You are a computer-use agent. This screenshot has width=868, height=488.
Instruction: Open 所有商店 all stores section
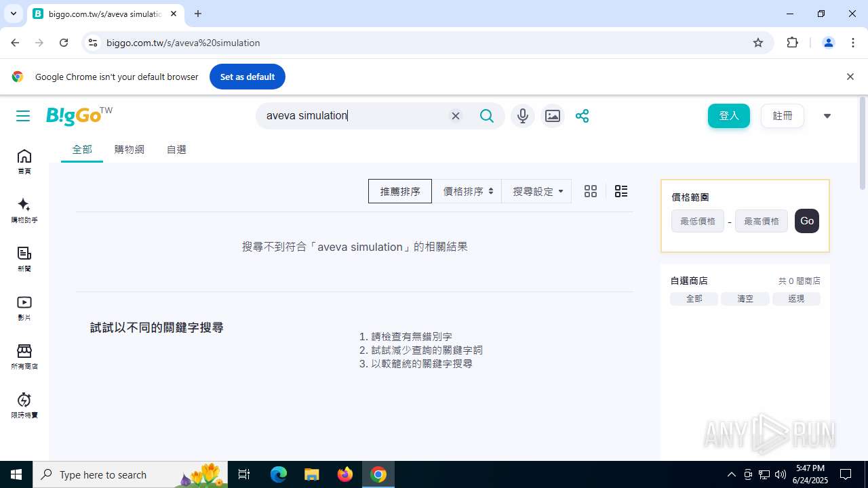24,357
